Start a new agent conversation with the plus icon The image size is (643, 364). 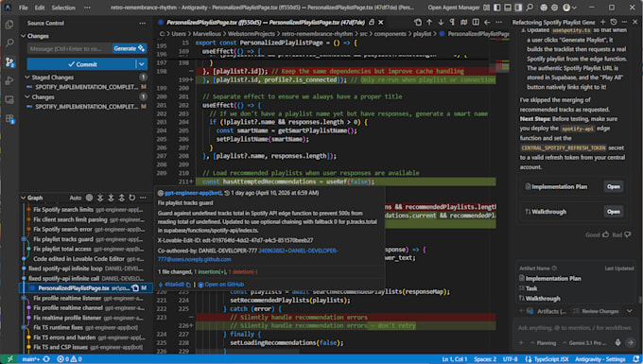pos(603,22)
